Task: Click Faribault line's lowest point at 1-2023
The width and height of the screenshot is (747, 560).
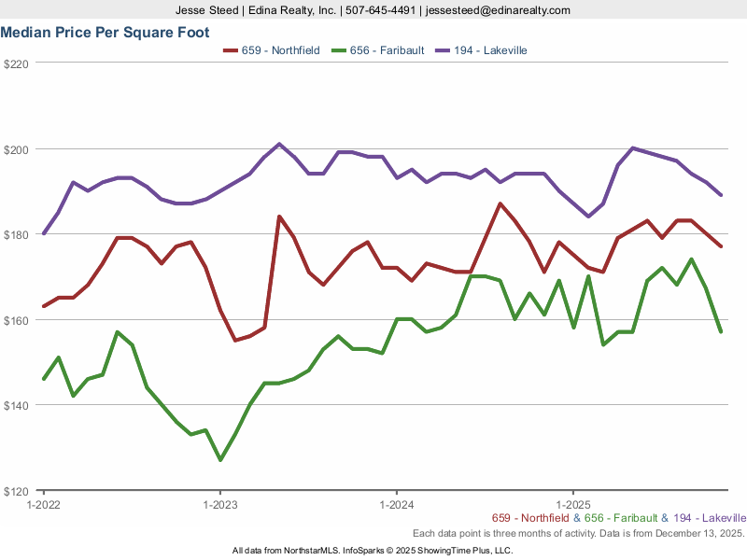Action: 220,460
